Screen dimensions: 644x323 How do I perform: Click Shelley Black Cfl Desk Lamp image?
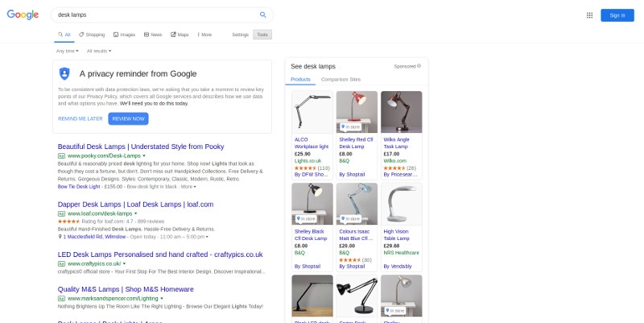point(312,204)
